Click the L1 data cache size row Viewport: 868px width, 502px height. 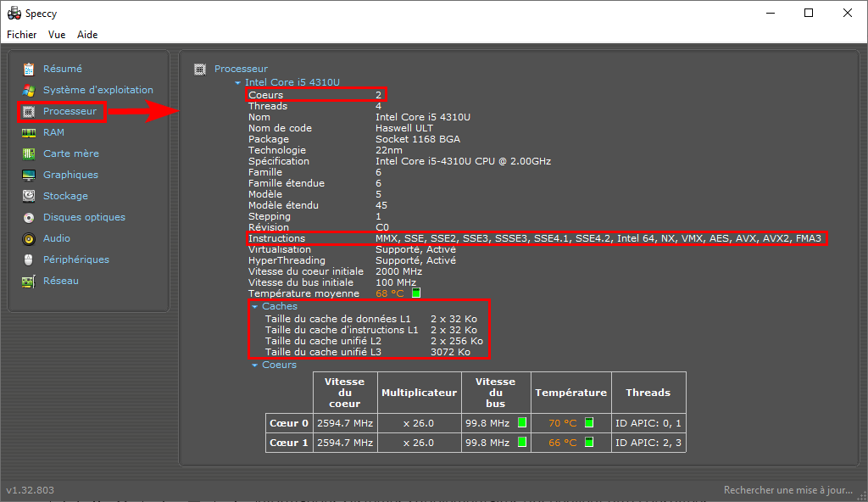[370, 319]
